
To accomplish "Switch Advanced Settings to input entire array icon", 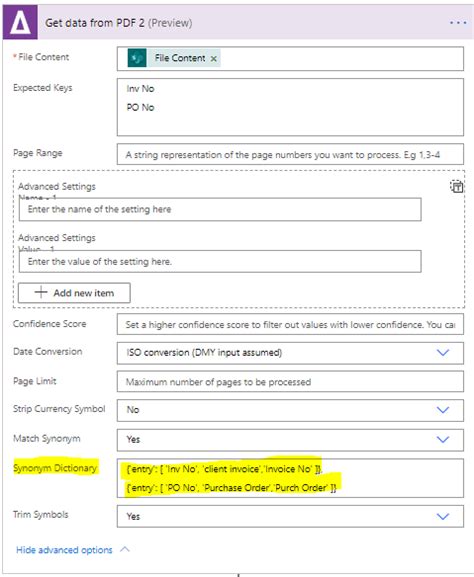I will coord(457,186).
